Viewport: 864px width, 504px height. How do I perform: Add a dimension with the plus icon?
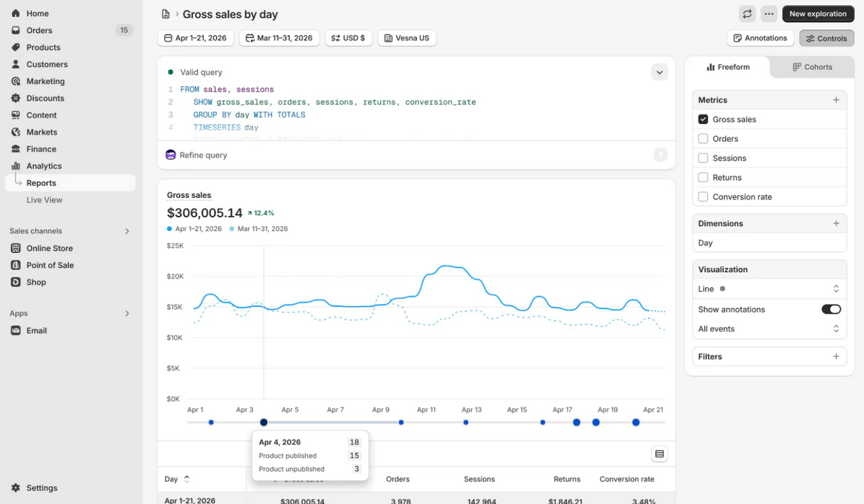[836, 223]
